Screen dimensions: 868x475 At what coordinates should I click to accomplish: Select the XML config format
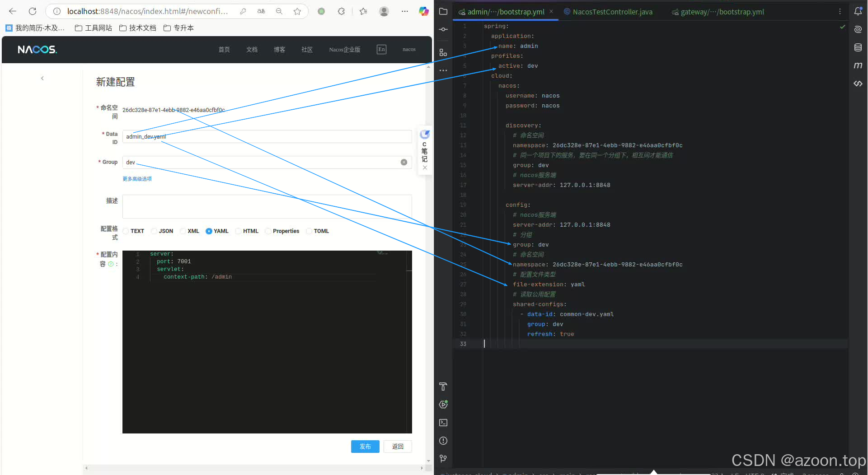coord(183,231)
